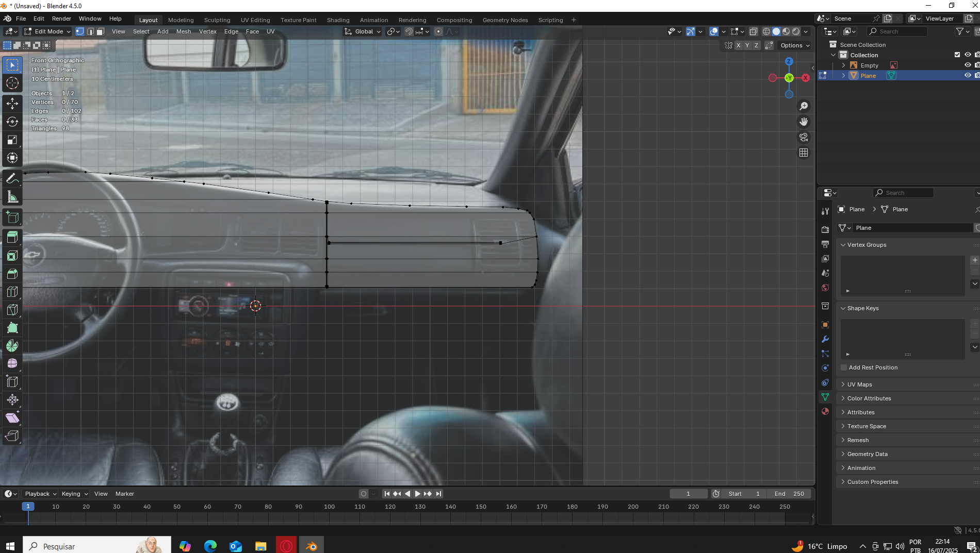Expand the UV Maps panel
Image resolution: width=980 pixels, height=553 pixels.
click(859, 384)
